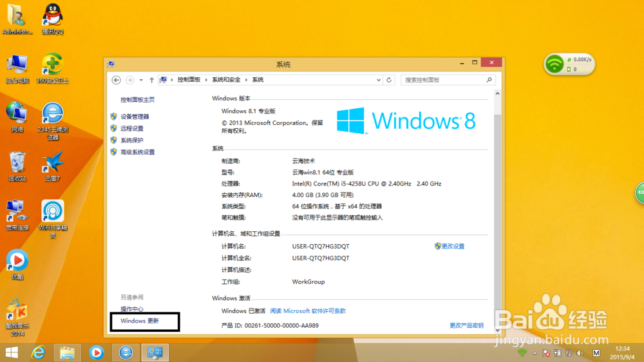The image size is (644, 362).
Task: Click the back navigation arrow
Action: (116, 80)
